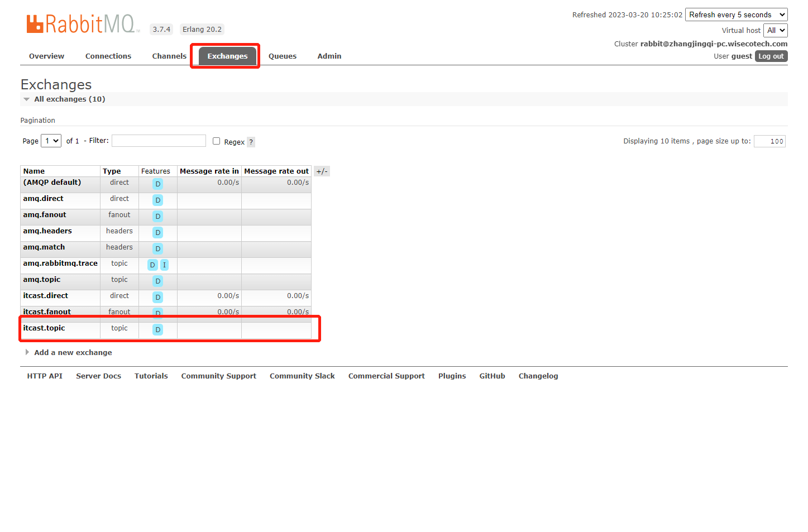Image resolution: width=808 pixels, height=532 pixels.
Task: Click the D feature badge for amq.direct
Action: coord(158,200)
